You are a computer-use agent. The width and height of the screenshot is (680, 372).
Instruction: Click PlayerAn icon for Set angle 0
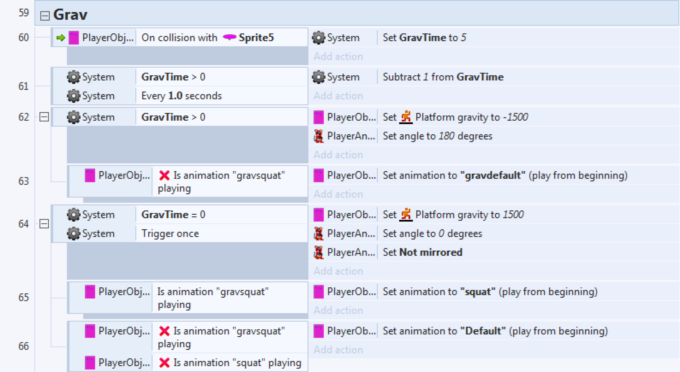click(319, 234)
